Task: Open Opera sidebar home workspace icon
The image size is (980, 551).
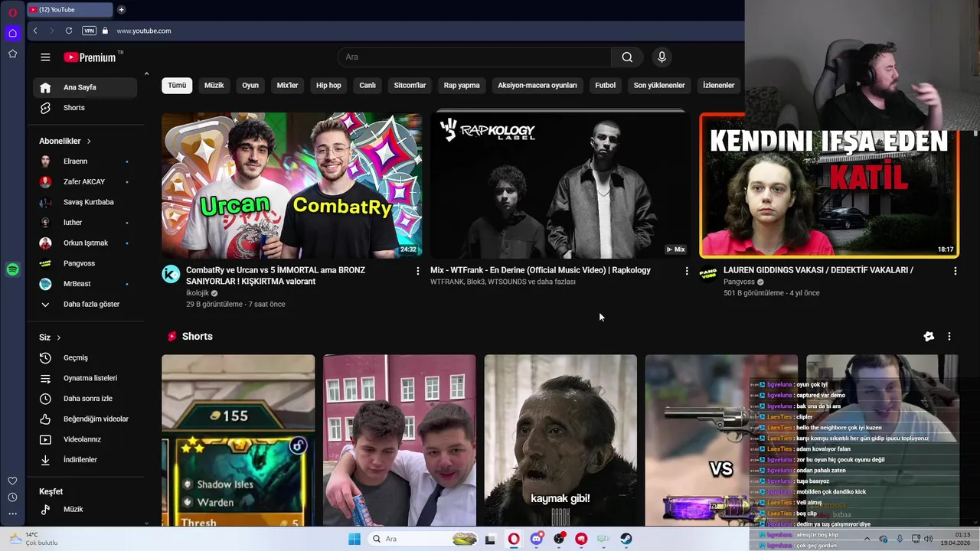Action: coord(12,33)
